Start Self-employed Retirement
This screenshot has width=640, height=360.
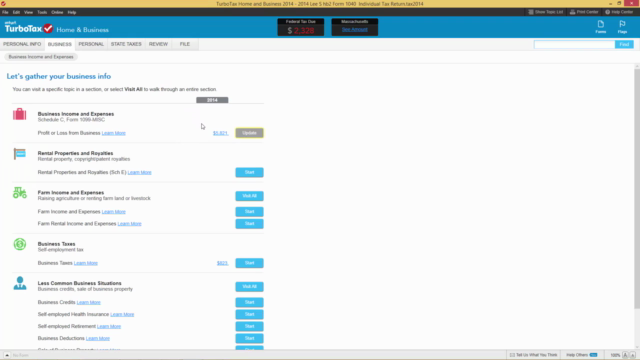pos(249,326)
